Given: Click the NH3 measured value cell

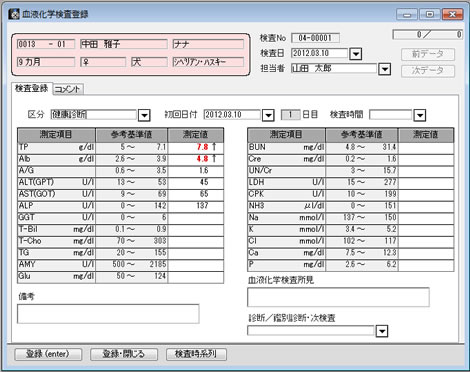Looking at the screenshot, I should pos(426,206).
